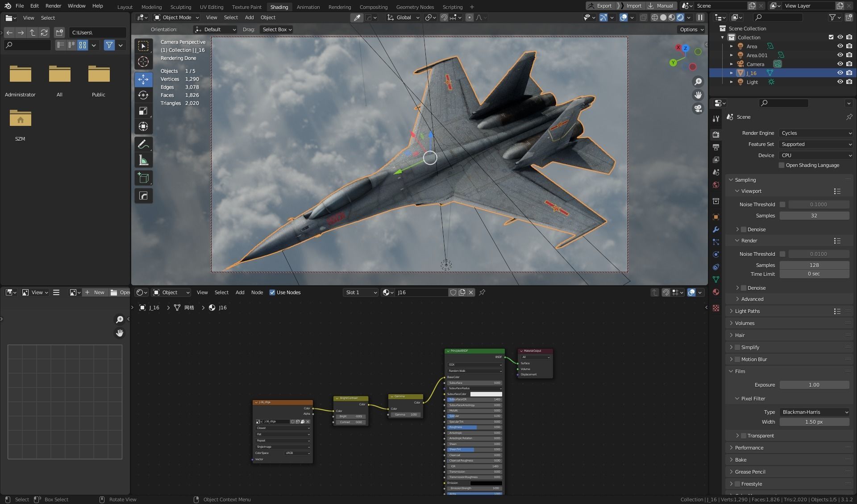Select the Move tool in viewport toolbar

click(x=143, y=79)
